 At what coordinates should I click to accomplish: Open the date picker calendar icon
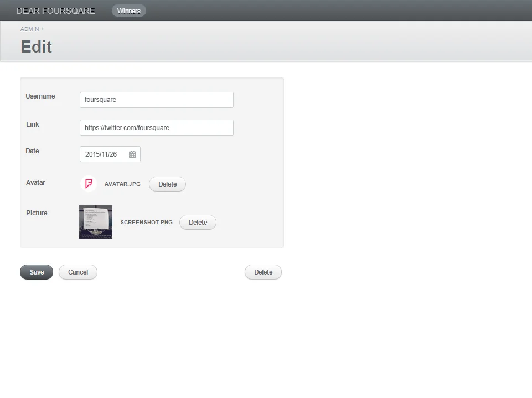pyautogui.click(x=132, y=154)
